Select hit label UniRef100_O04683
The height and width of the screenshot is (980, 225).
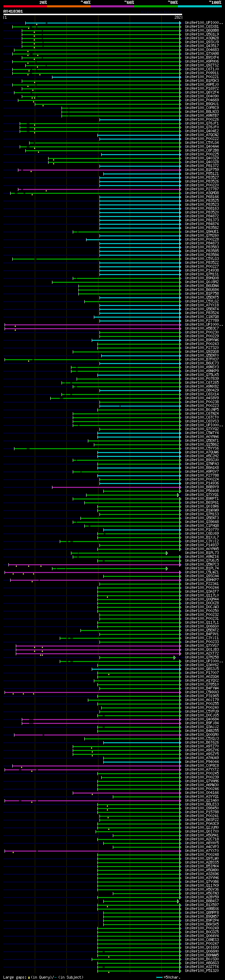pos(202,50)
